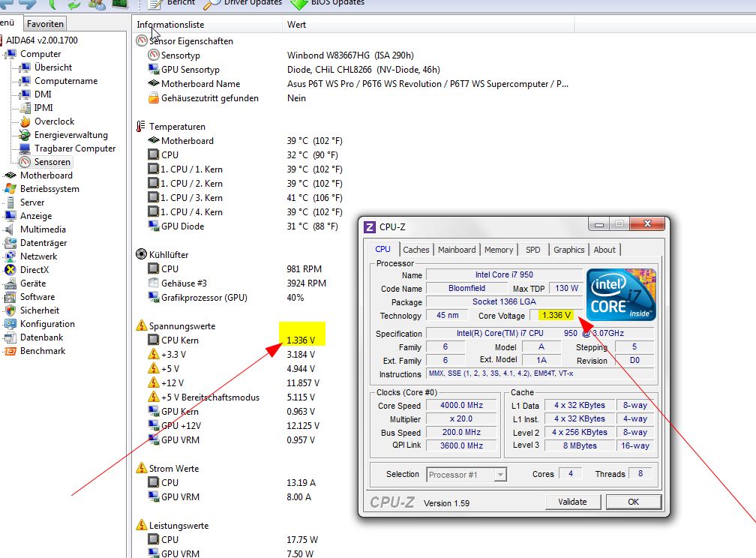
Task: Select the Konfiguration icon in tree
Action: [x=10, y=324]
